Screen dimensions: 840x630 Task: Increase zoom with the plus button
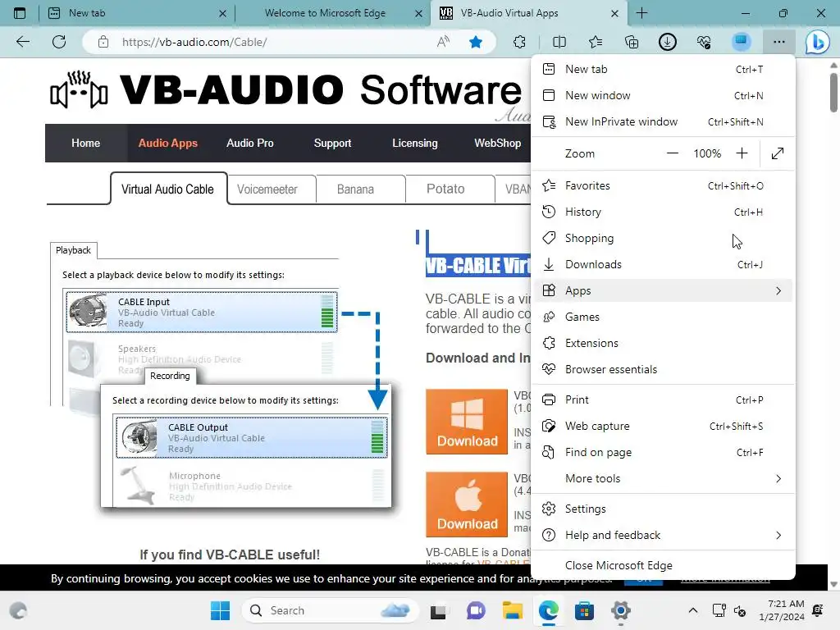click(x=742, y=153)
